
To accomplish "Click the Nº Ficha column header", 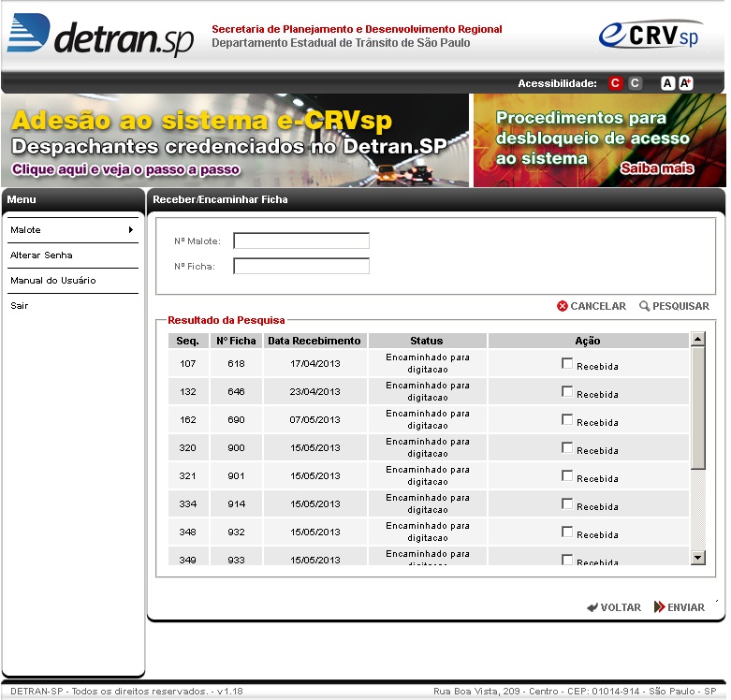I will 237,341.
